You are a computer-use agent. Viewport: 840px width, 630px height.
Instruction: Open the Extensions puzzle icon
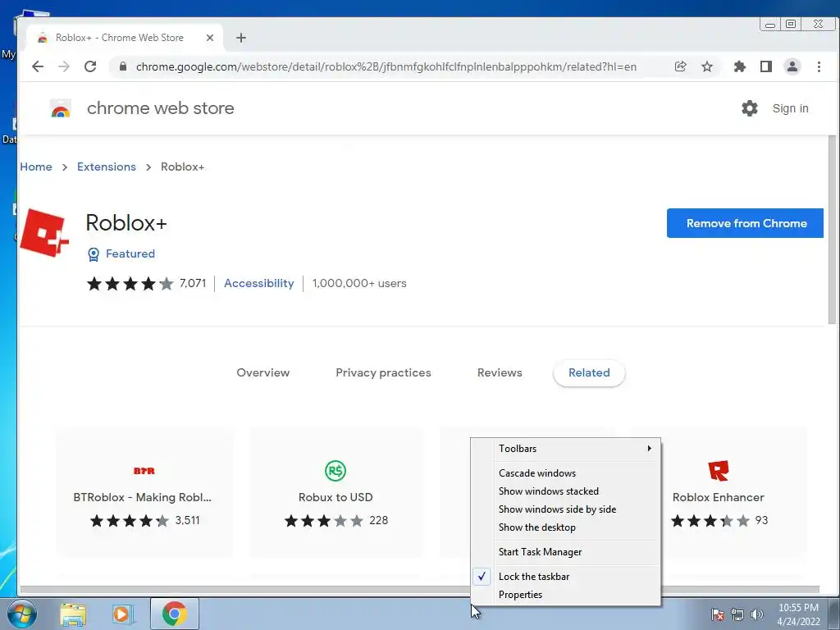click(x=740, y=66)
